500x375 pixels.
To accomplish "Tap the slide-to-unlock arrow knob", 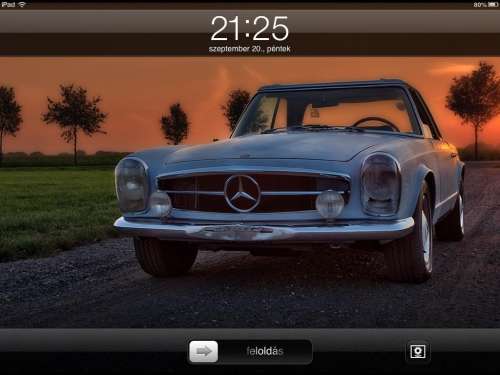I will pos(204,351).
